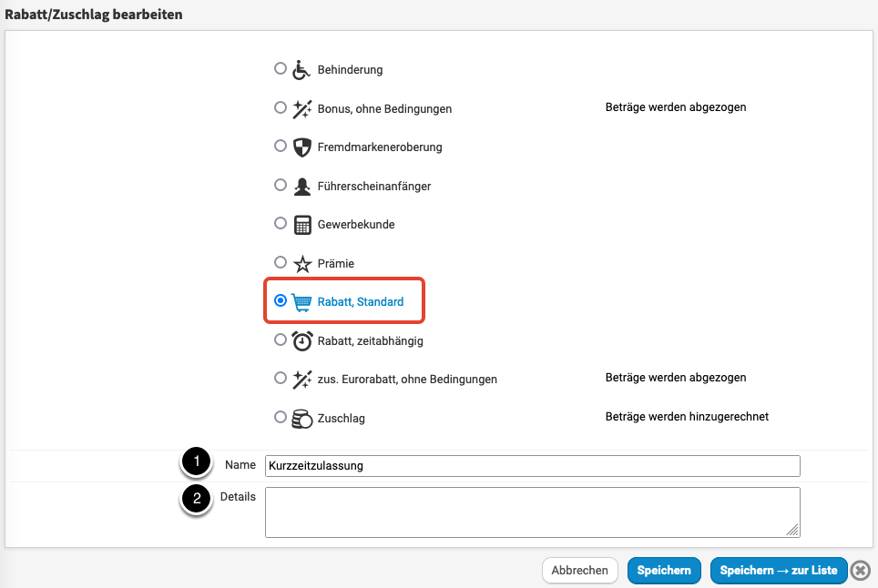
Task: Select the Behinderung radio button
Action: [281, 68]
